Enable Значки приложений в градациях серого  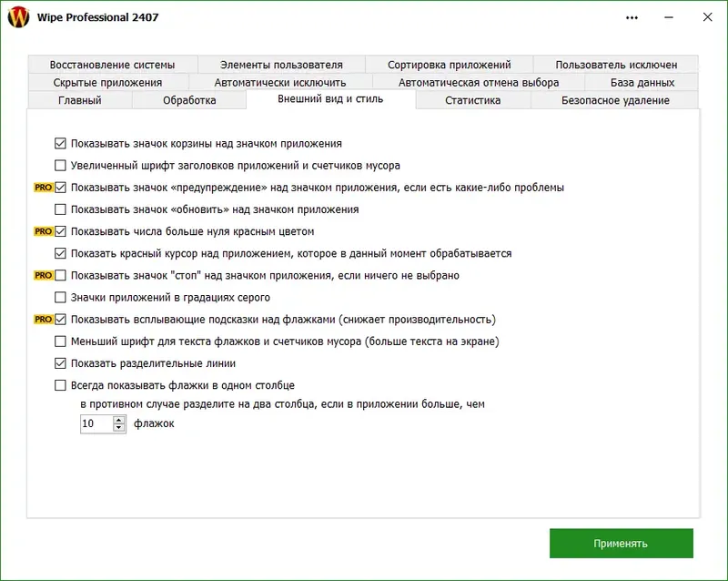click(x=60, y=295)
